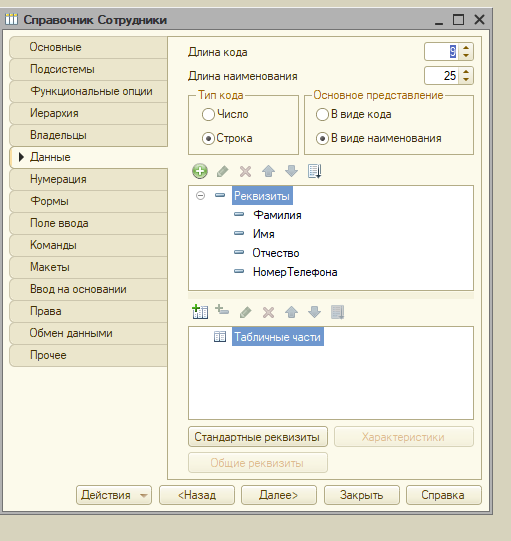Increase Длина кода with up arrow
Image resolution: width=511 pixels, height=541 pixels.
point(466,48)
